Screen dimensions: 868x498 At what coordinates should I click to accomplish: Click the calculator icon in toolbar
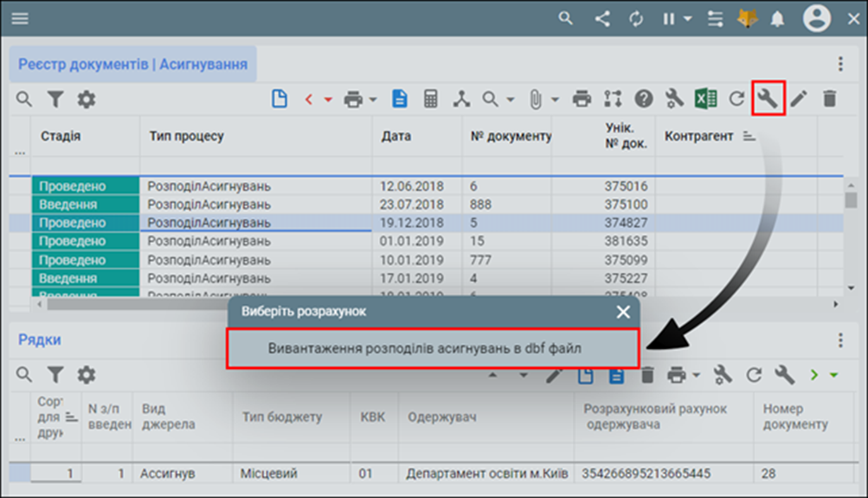pyautogui.click(x=430, y=100)
